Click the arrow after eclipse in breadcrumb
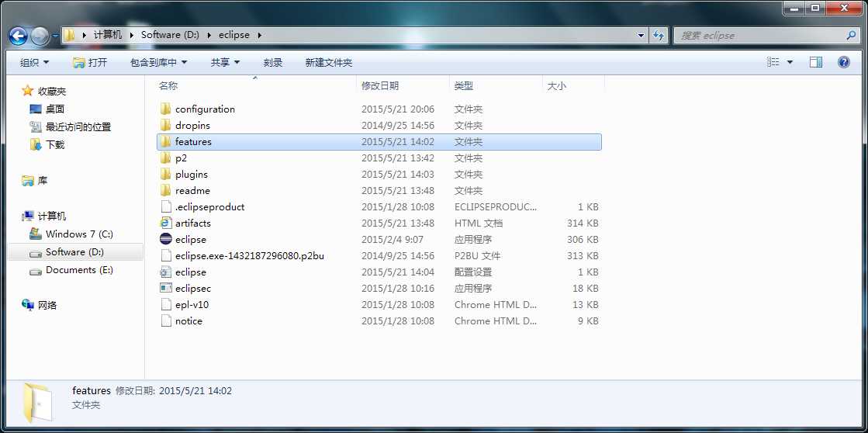Image resolution: width=868 pixels, height=433 pixels. pos(259,35)
